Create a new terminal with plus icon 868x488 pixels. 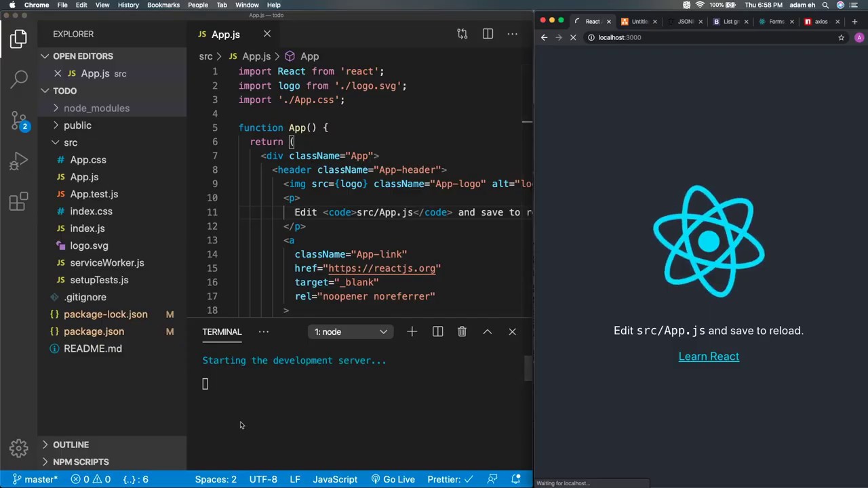tap(412, 331)
